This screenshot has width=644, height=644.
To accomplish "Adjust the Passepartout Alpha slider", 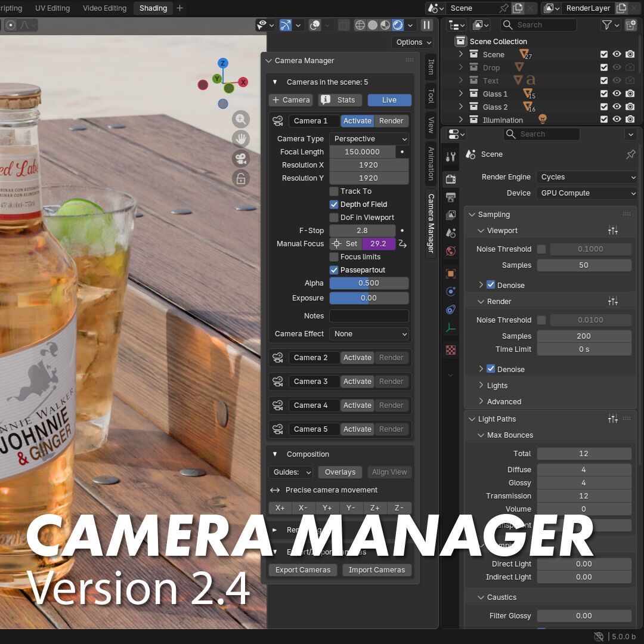I will point(369,283).
